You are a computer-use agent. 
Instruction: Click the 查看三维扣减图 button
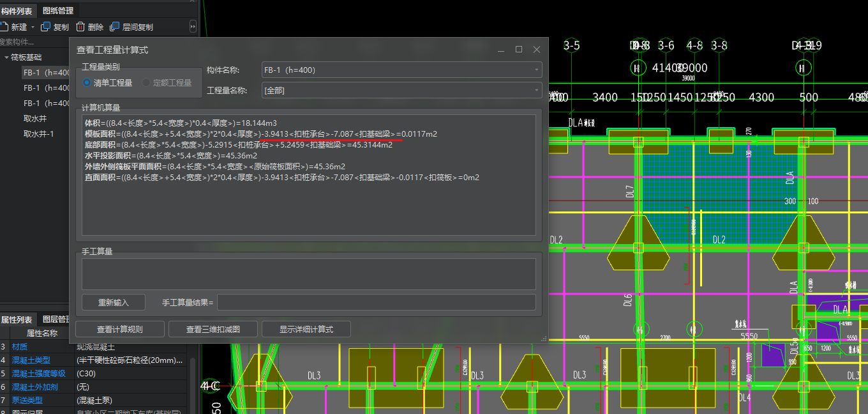(x=213, y=329)
